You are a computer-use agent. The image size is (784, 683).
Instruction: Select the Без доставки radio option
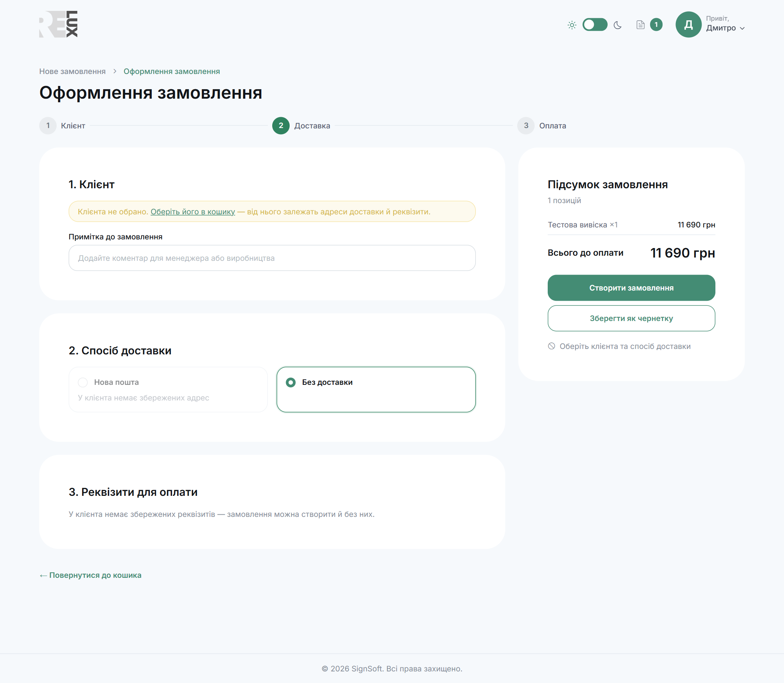pos(376,390)
